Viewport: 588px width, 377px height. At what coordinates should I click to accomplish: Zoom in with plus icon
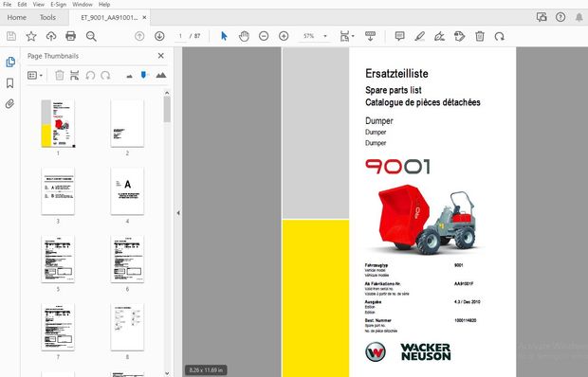pos(284,36)
